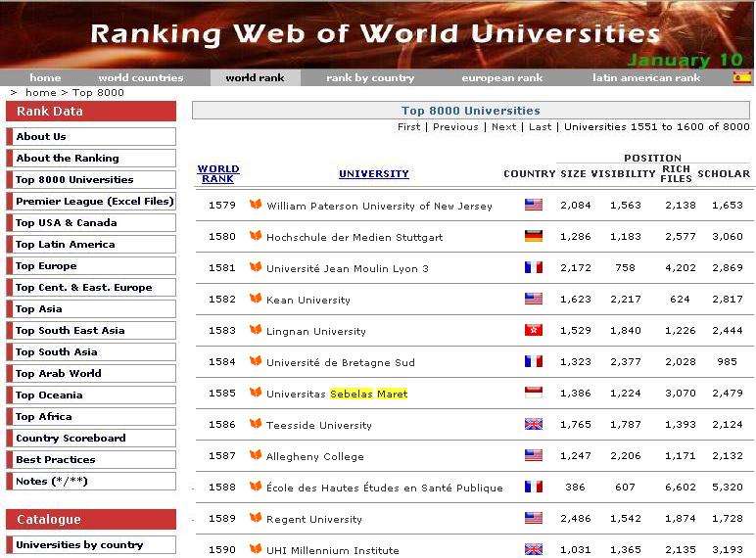
Task: Click the home breadcrumb link
Action: [x=41, y=93]
